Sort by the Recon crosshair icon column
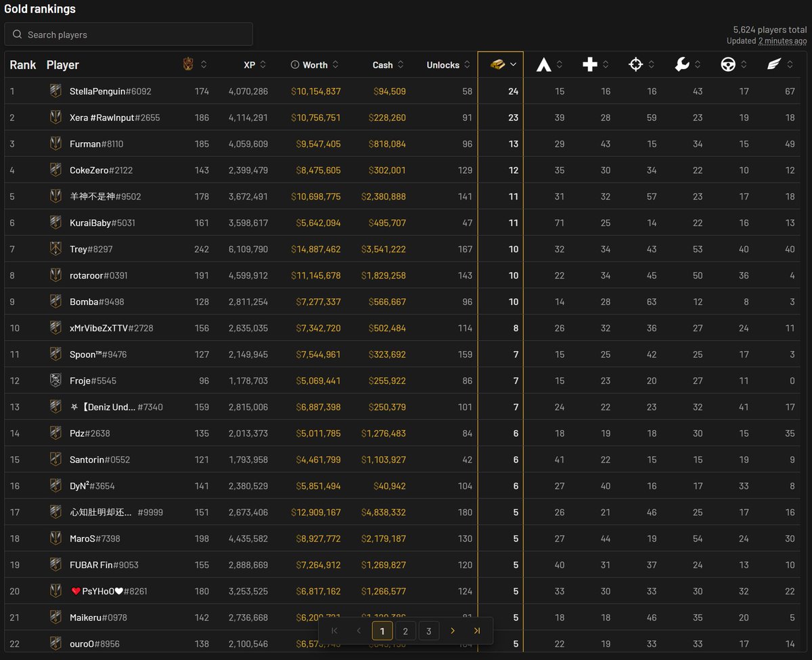The height and width of the screenshot is (660, 812). (x=635, y=65)
